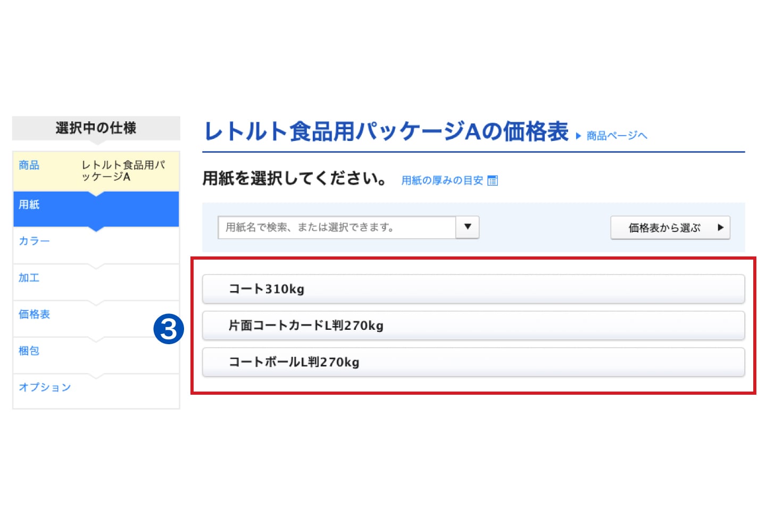This screenshot has height=532, width=766.
Task: Click the blue circled number 3 badge
Action: pos(169,329)
